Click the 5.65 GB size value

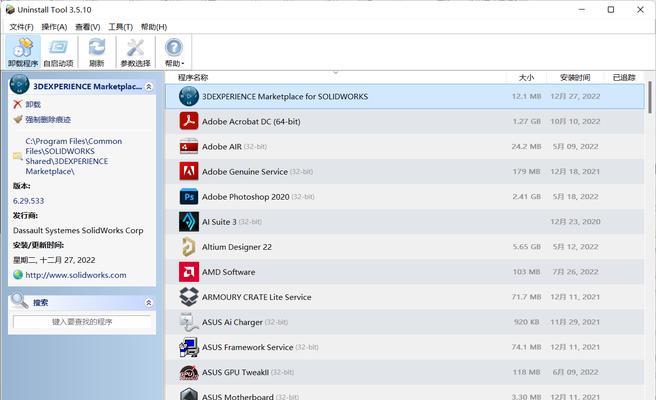(x=527, y=247)
